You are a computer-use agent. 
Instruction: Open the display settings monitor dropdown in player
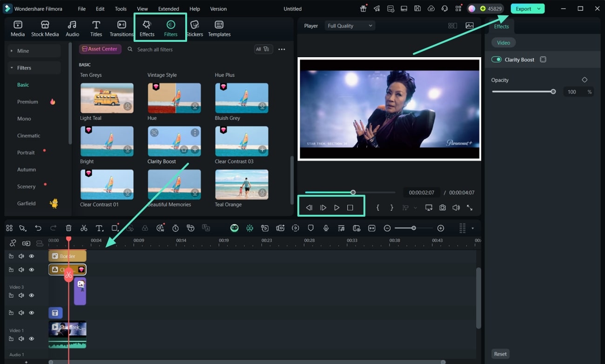(x=429, y=208)
